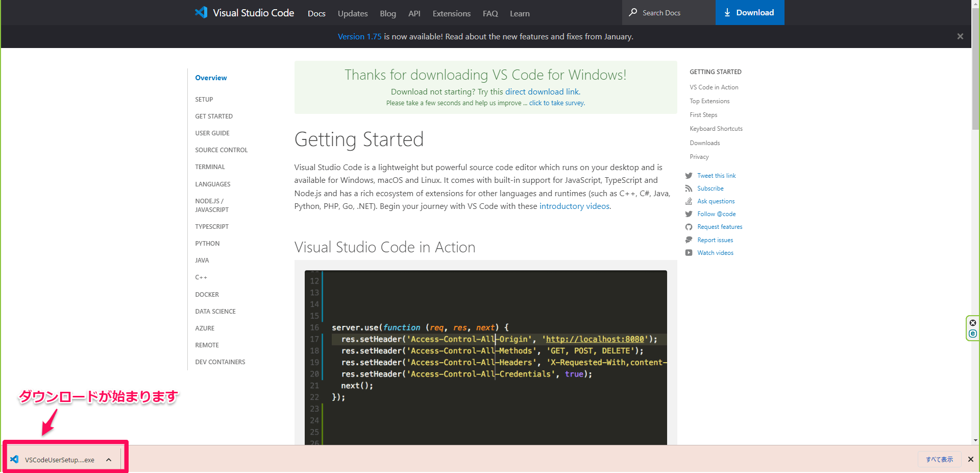This screenshot has height=473, width=980.
Task: Click the code demo animation preview
Action: (485, 358)
